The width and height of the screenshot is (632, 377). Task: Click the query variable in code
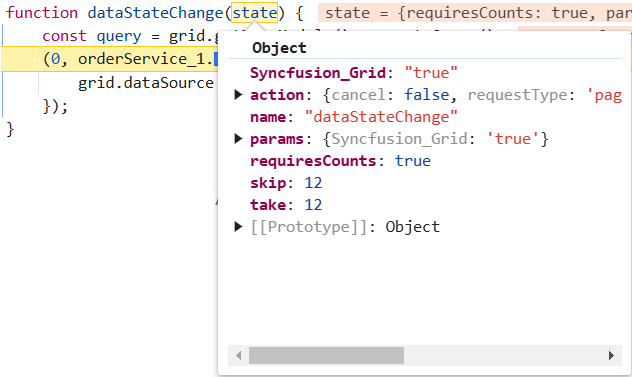[119, 36]
